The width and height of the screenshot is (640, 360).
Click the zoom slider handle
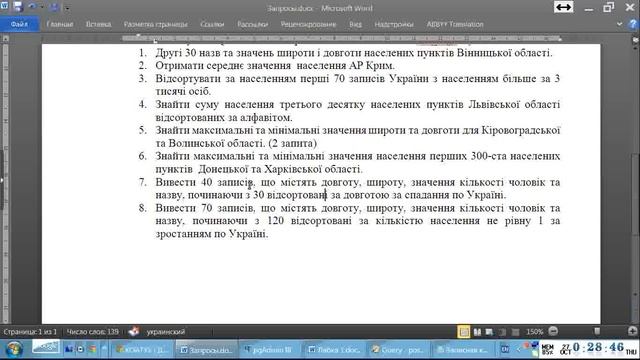[597, 331]
